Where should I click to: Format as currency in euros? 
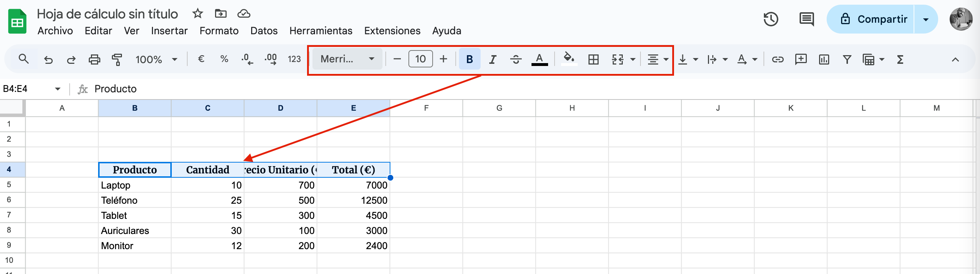click(201, 59)
